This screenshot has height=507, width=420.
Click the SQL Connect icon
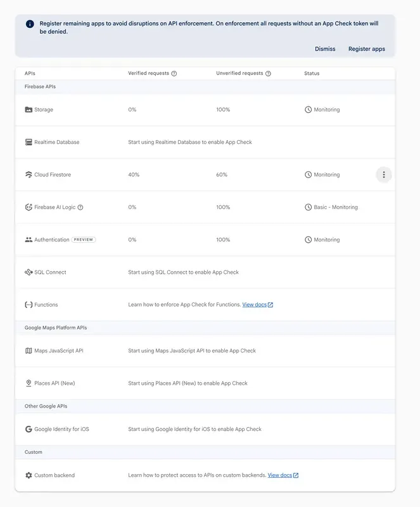(29, 273)
